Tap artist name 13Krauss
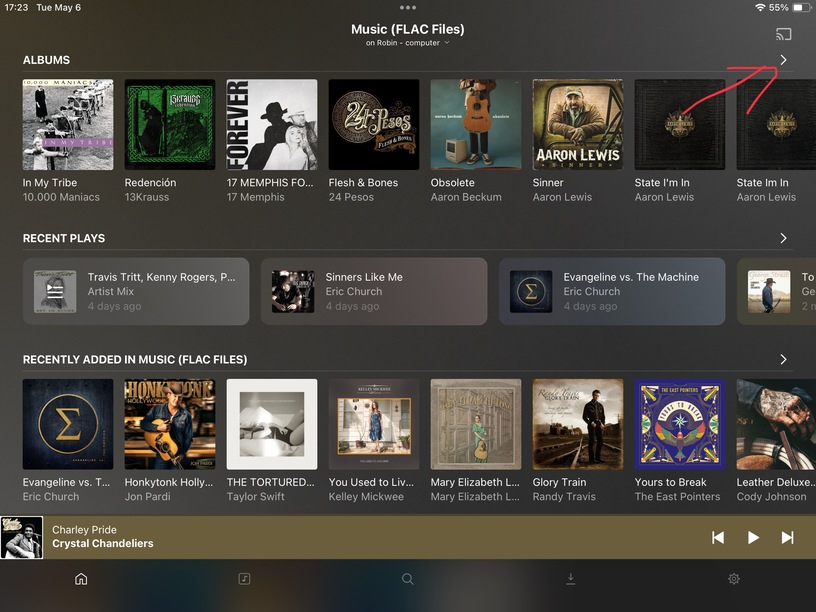The width and height of the screenshot is (816, 612). pos(147,197)
